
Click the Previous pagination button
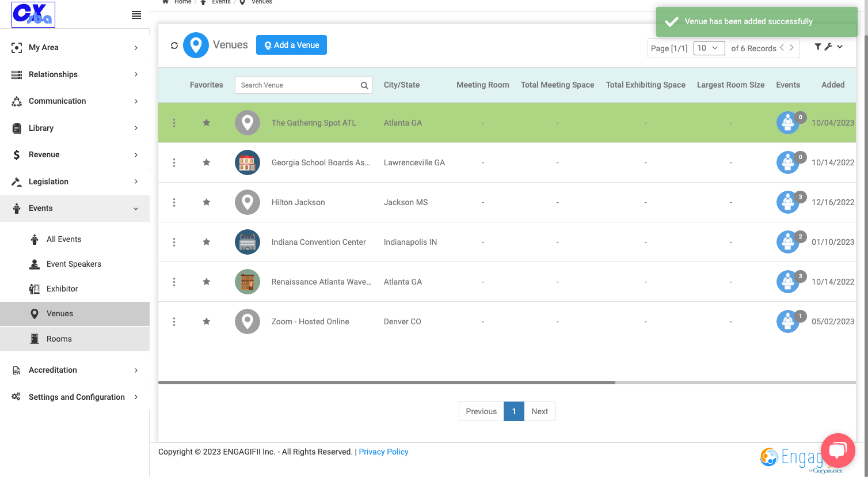(x=481, y=411)
